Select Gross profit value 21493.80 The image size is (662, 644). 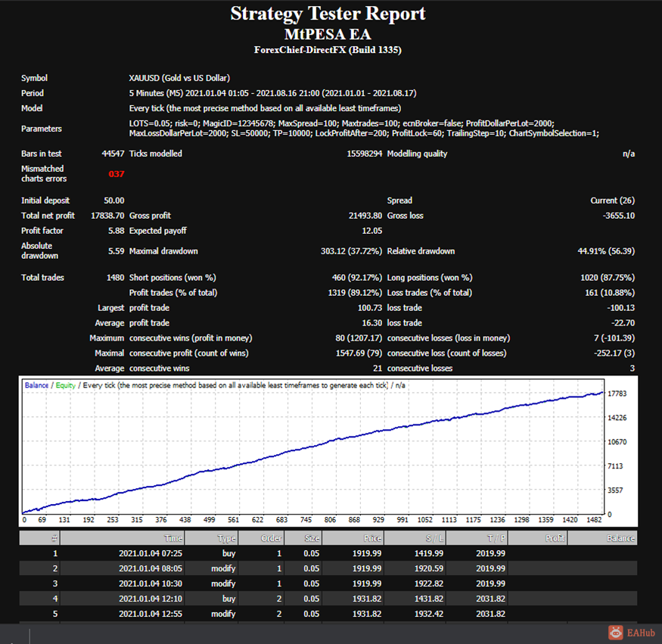tap(365, 216)
